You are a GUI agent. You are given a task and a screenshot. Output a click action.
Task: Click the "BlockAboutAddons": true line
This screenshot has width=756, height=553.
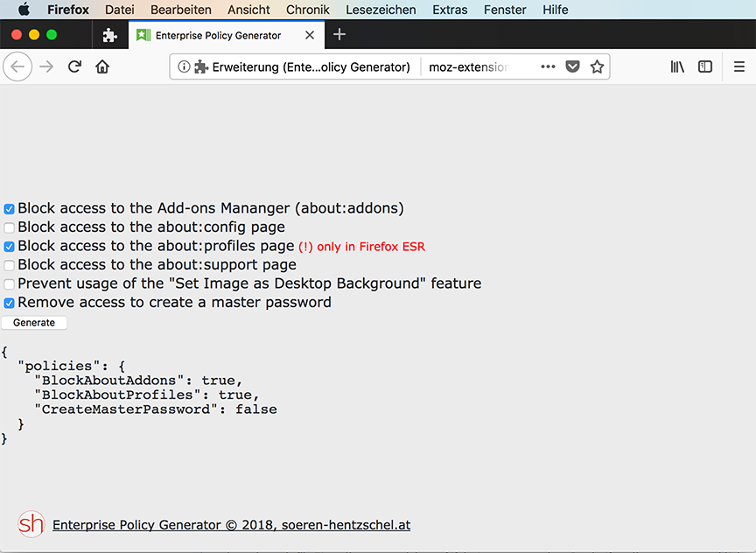(138, 381)
